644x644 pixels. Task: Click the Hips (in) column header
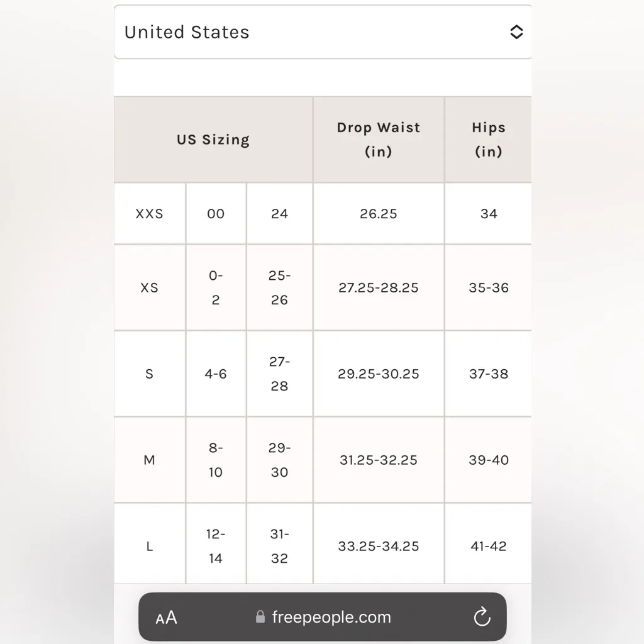pos(488,140)
